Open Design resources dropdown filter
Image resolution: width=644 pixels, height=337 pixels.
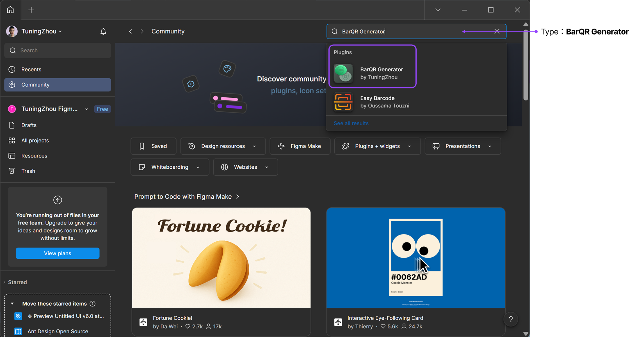click(223, 146)
